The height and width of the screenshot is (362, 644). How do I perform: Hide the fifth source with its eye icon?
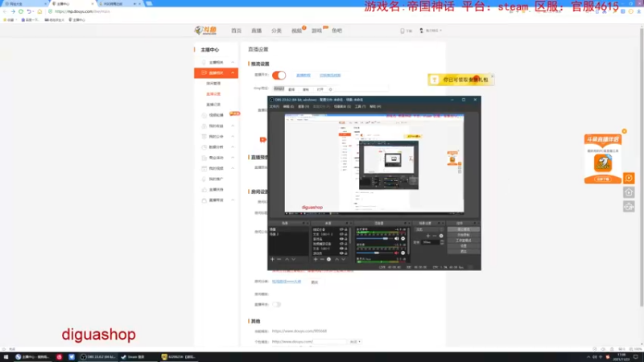(341, 249)
